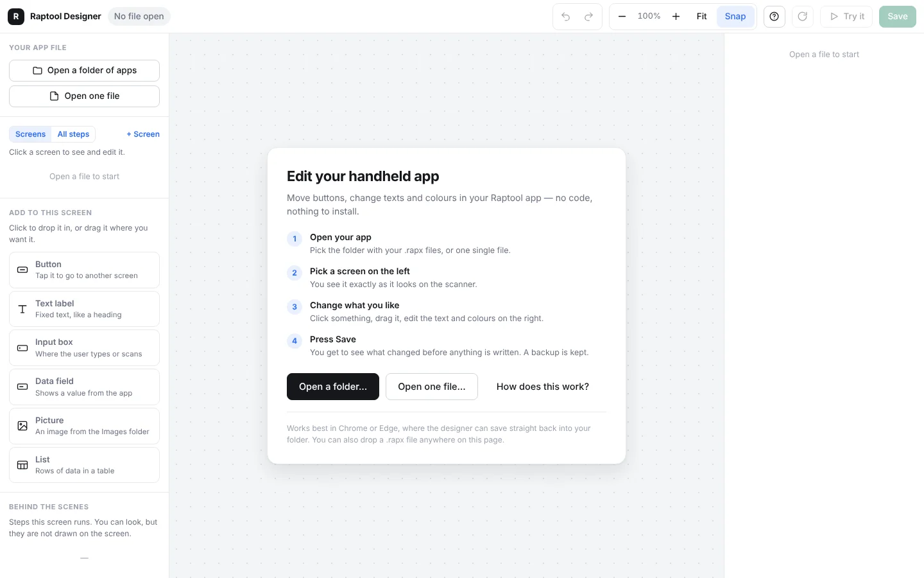Switch to the Screens tab

pos(30,134)
